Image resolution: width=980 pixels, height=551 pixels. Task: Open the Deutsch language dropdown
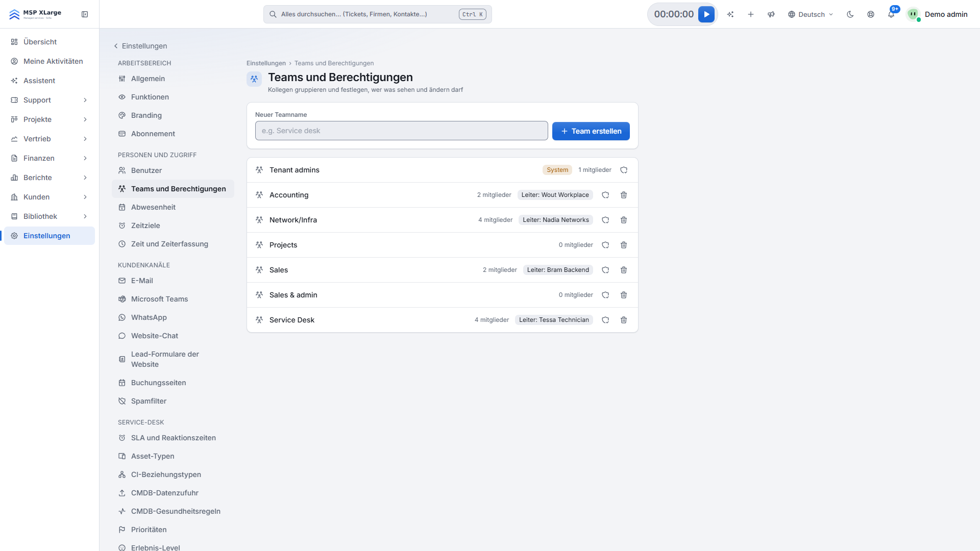811,14
